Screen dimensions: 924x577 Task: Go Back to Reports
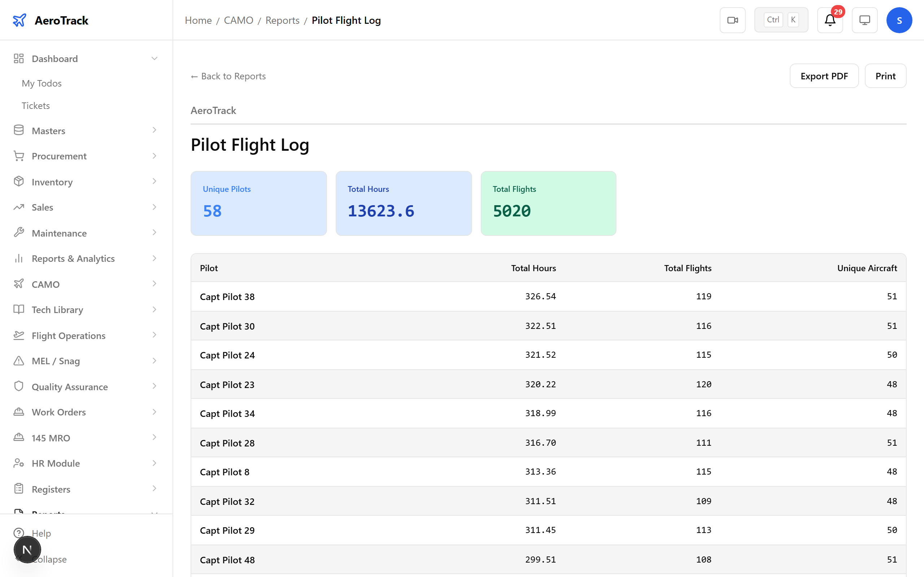(x=228, y=76)
